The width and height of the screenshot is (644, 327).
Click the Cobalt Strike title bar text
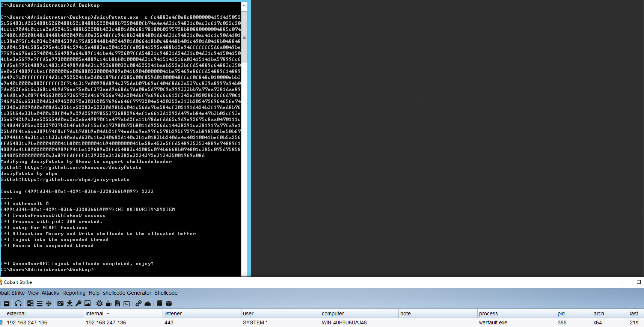click(x=18, y=282)
